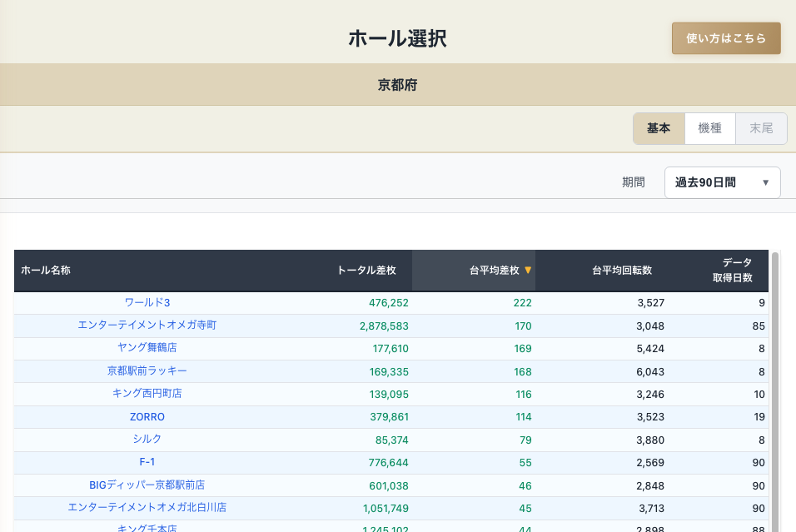796x532 pixels.
Task: Open the シルク hall link
Action: point(147,439)
